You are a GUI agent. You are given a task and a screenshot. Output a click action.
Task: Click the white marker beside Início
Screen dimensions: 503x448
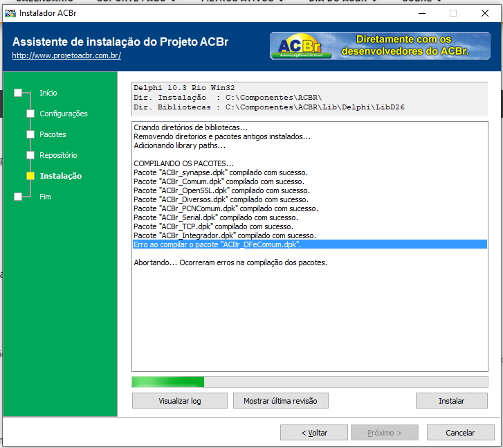[x=18, y=93]
